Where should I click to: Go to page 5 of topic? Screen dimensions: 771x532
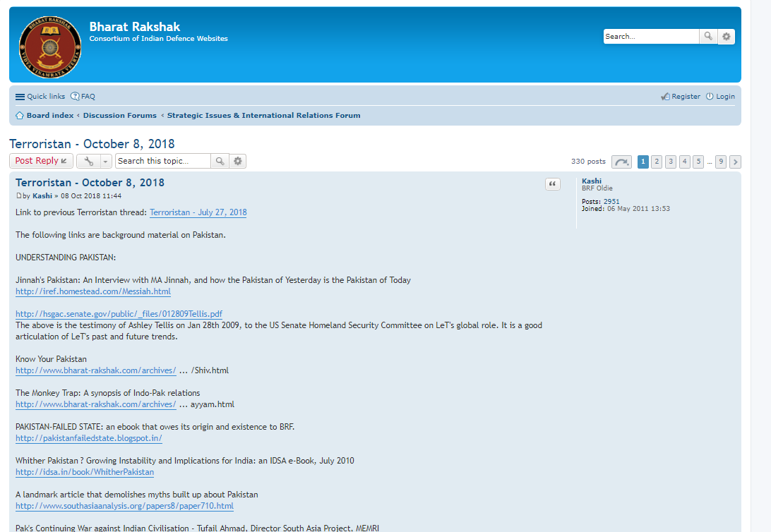click(698, 162)
